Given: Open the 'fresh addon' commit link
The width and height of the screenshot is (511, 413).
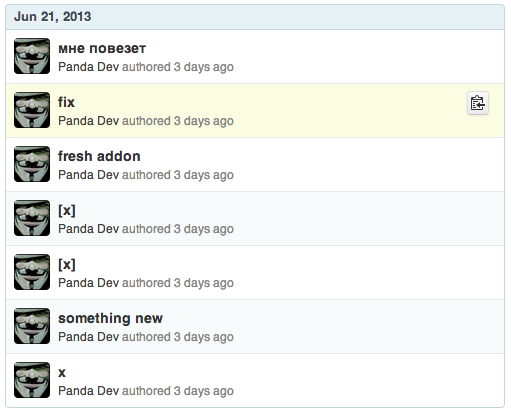Looking at the screenshot, I should pos(99,156).
